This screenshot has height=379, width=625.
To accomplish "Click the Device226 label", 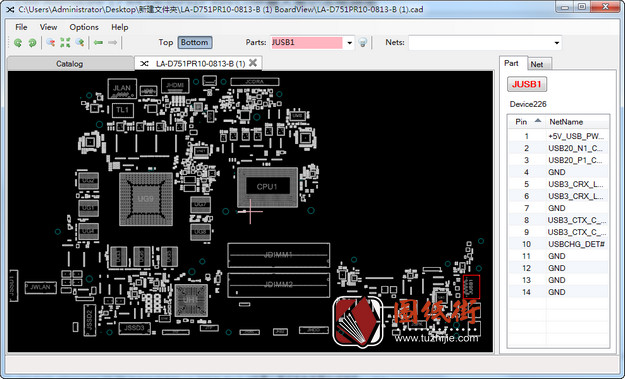I will point(528,104).
